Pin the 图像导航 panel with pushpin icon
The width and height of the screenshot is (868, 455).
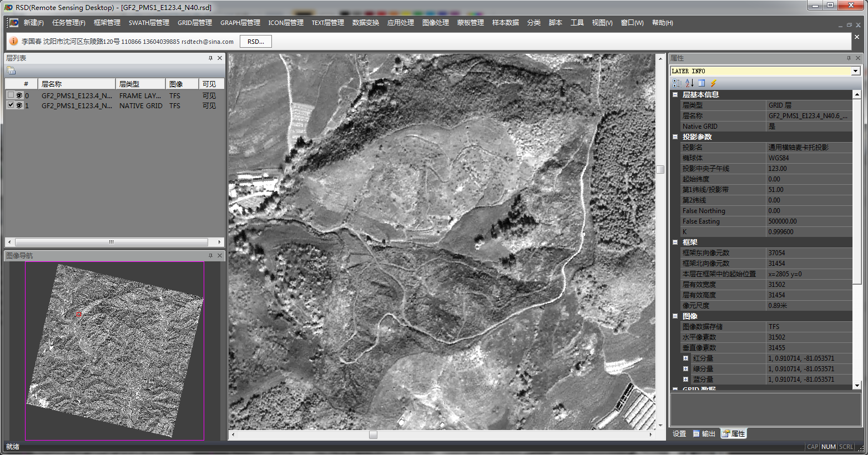(210, 255)
